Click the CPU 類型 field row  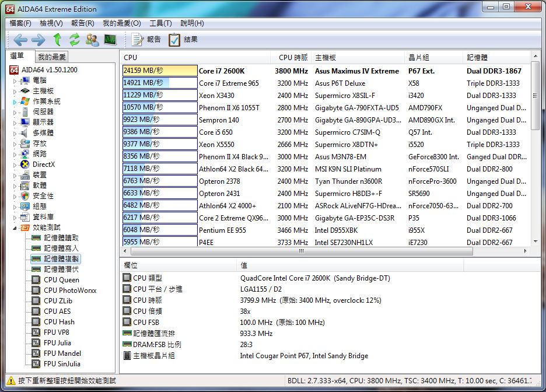coord(330,278)
